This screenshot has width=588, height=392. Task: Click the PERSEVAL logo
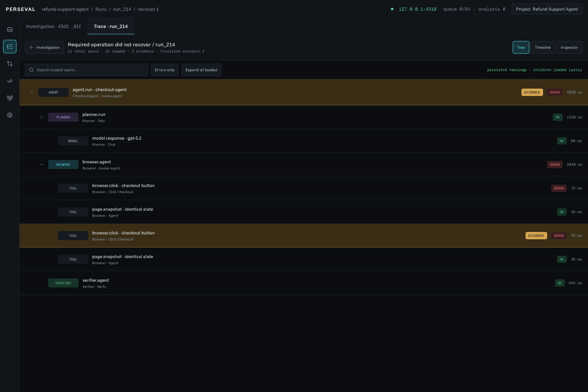(x=20, y=9)
